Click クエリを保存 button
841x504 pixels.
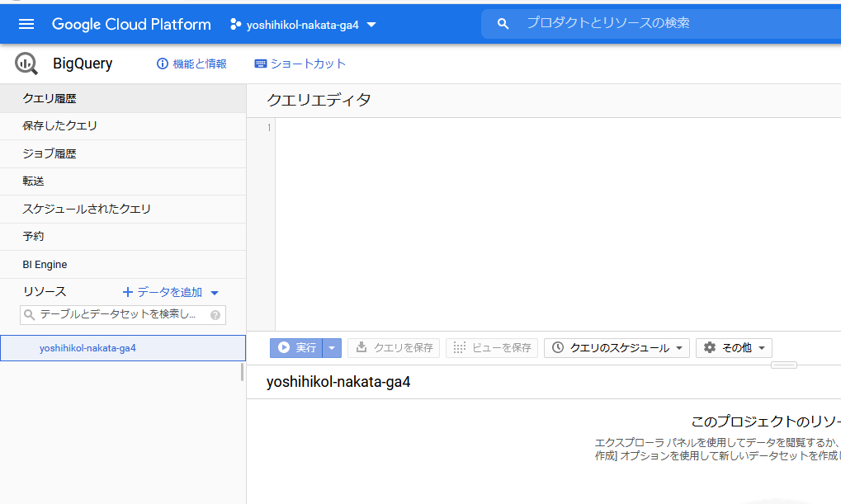394,348
